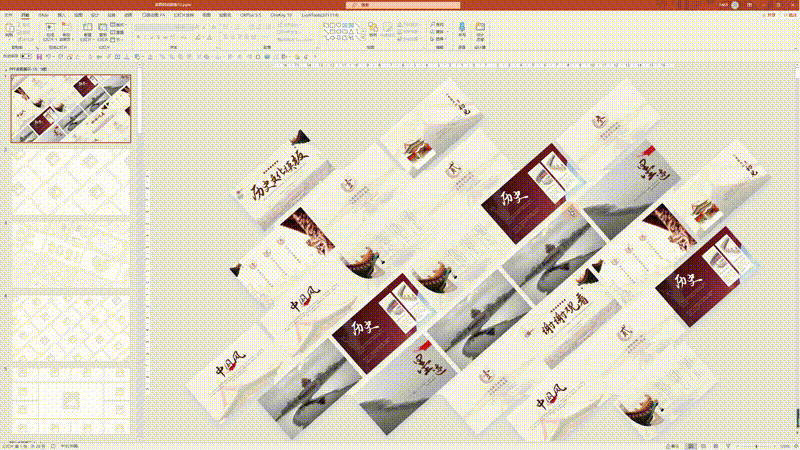Toggle Italic formatting
The height and width of the screenshot is (450, 800).
tap(145, 37)
